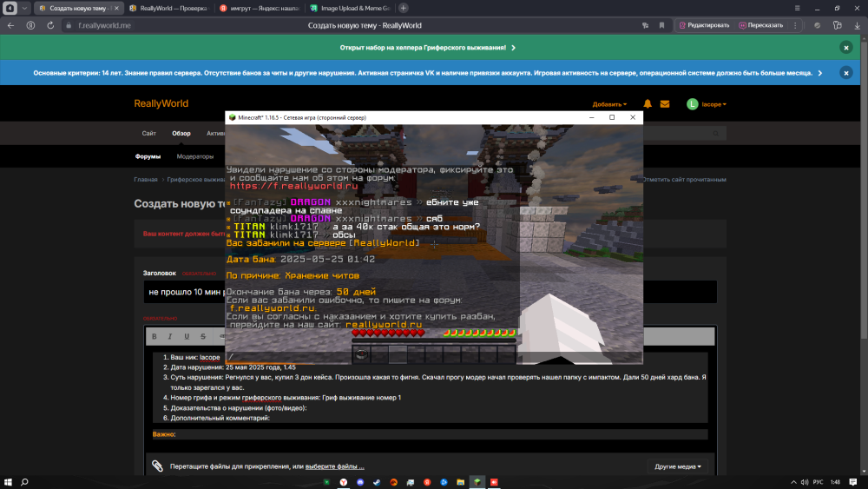Image resolution: width=868 pixels, height=489 pixels.
Task: Dismiss the green helper recruitment banner
Action: (x=845, y=48)
